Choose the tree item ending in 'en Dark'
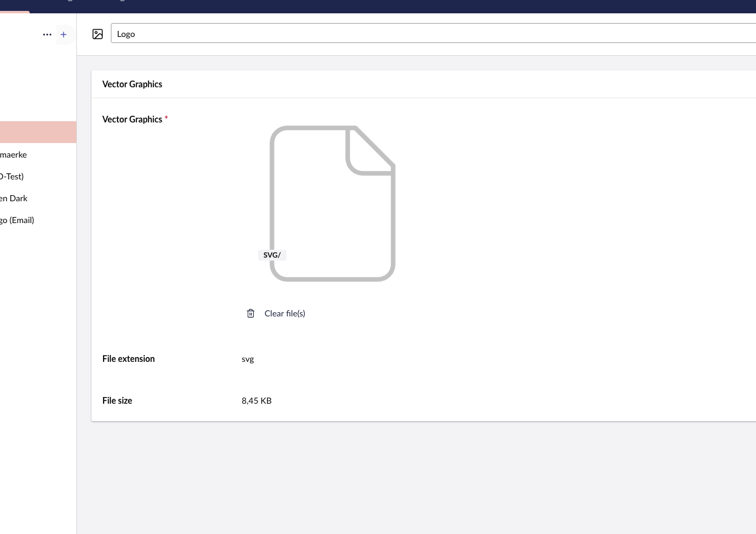Screen dimensions: 756x534 coord(14,198)
